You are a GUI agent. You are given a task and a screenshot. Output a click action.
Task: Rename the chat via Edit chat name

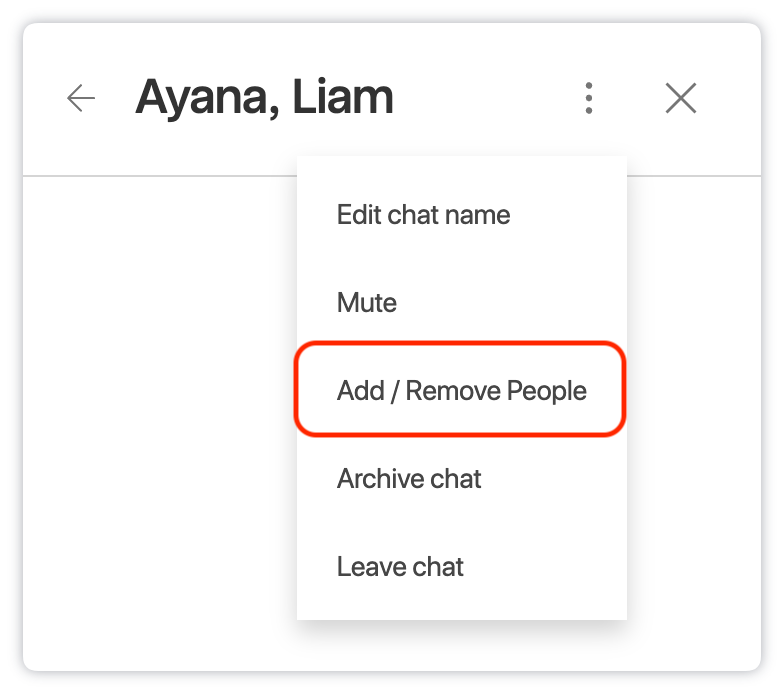pos(462,215)
